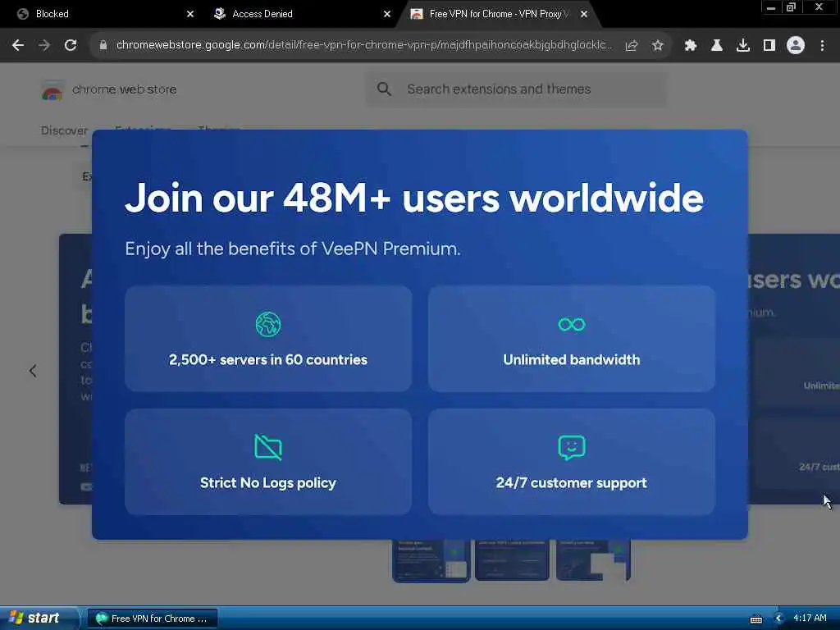Click 'Join our 48M+ users worldwide' heading
Image resolution: width=840 pixels, height=630 pixels.
414,198
